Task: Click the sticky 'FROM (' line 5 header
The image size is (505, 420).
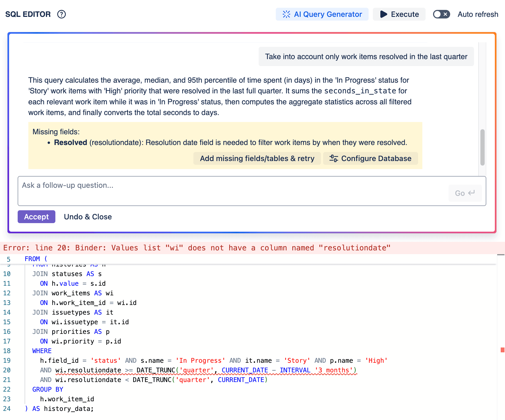Action: pos(36,259)
